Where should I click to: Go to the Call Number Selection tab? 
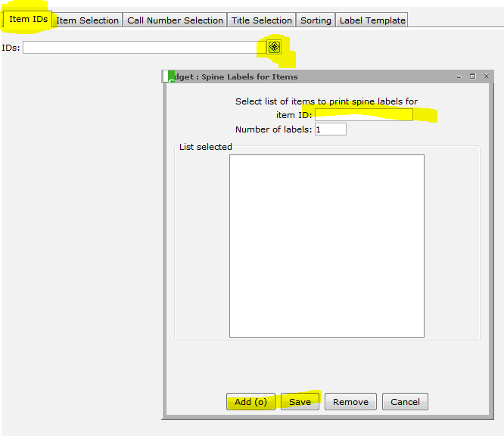(x=175, y=20)
